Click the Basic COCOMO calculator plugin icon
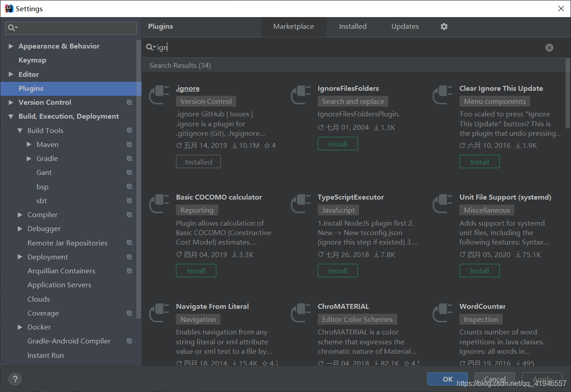The width and height of the screenshot is (571, 392). coord(158,204)
